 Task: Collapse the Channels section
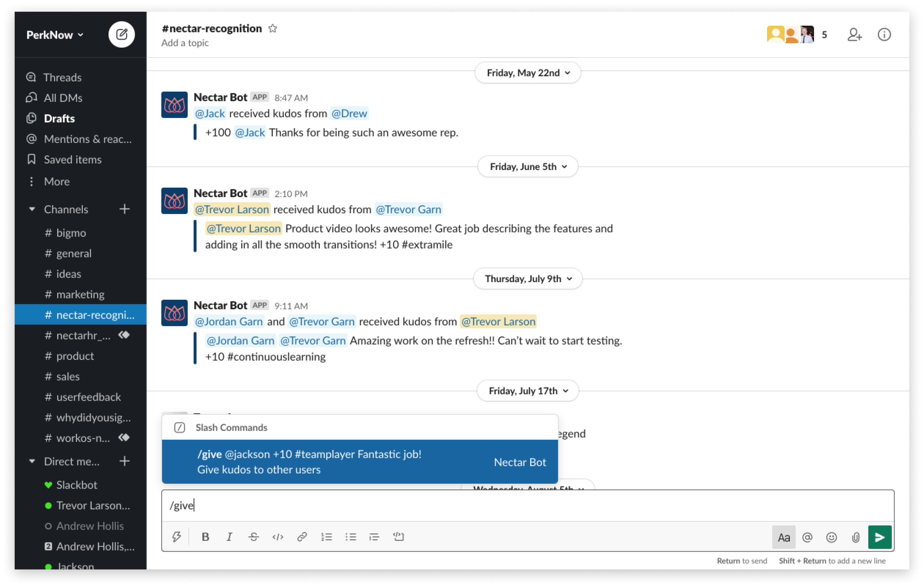32,209
